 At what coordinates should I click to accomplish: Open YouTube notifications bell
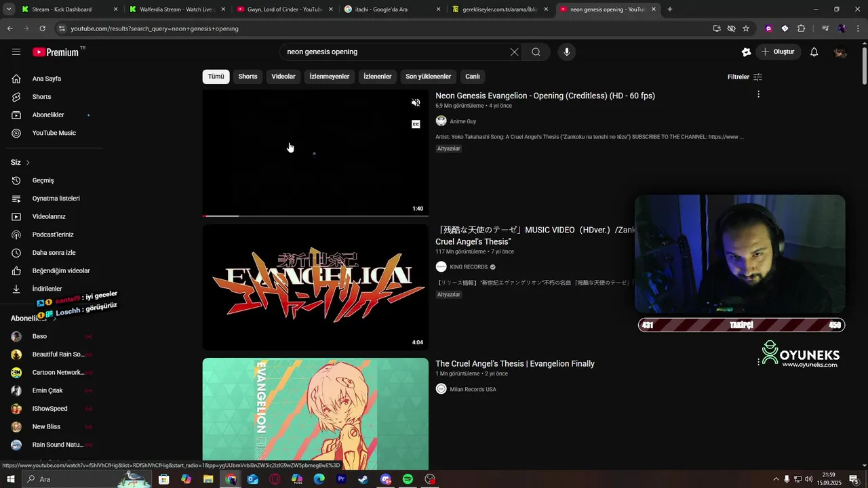(814, 52)
